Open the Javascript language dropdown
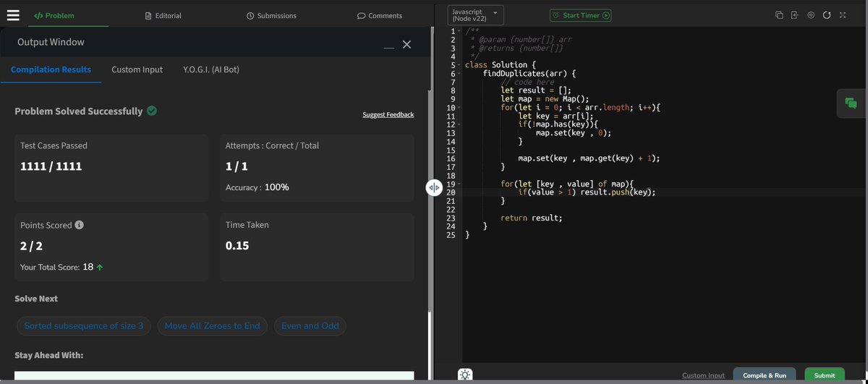Screen dimensions: 868x384 pos(476,15)
